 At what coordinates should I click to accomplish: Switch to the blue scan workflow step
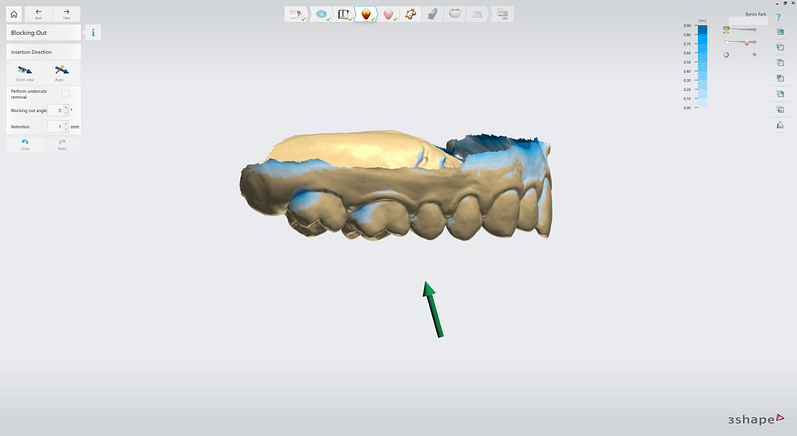tap(321, 14)
